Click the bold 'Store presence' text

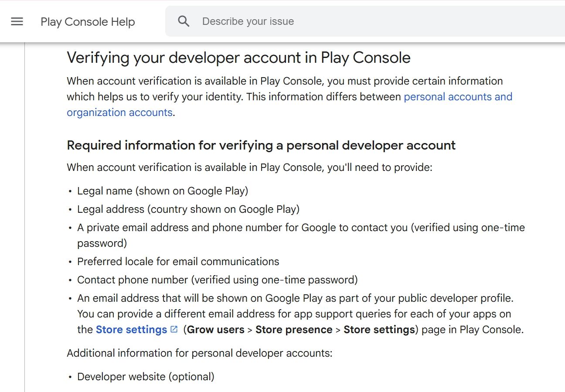point(294,330)
